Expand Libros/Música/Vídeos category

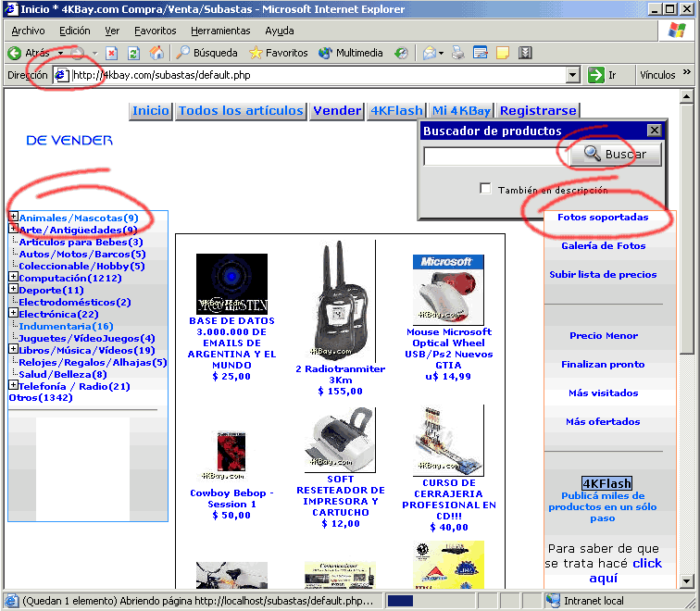(x=13, y=349)
